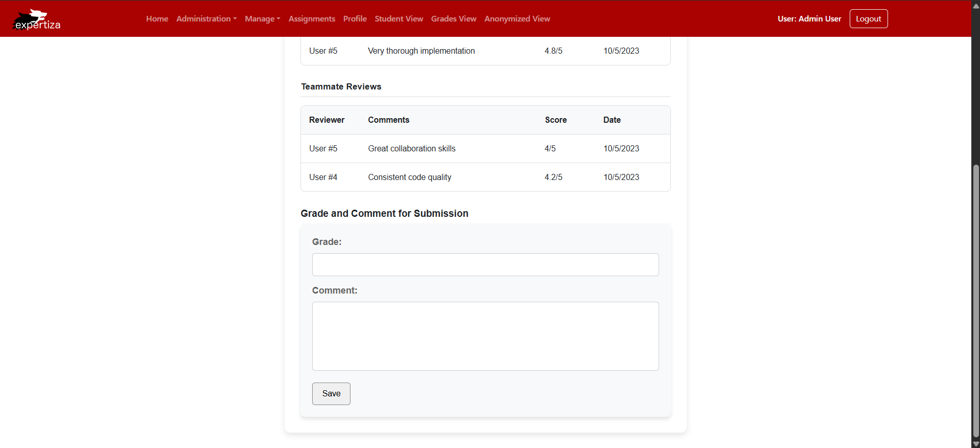980x448 pixels.
Task: Click the User: Admin User label
Action: [x=809, y=19]
